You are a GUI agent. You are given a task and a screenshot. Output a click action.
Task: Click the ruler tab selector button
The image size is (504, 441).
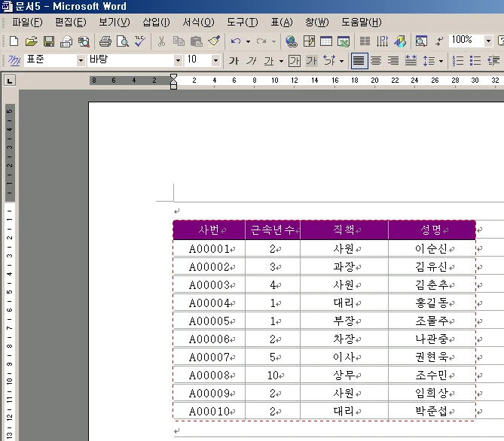pyautogui.click(x=10, y=81)
